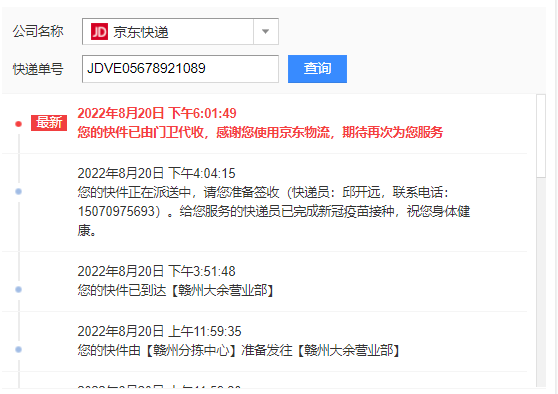Click the red 最新 badge
Viewport: 558px width, 394px height.
coord(49,123)
